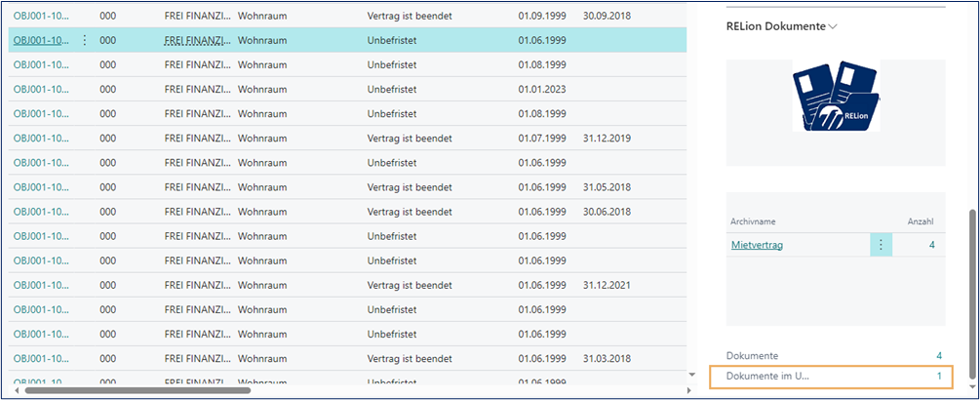The width and height of the screenshot is (980, 400).
Task: Open the Mietvertrag archive link
Action: pos(757,245)
